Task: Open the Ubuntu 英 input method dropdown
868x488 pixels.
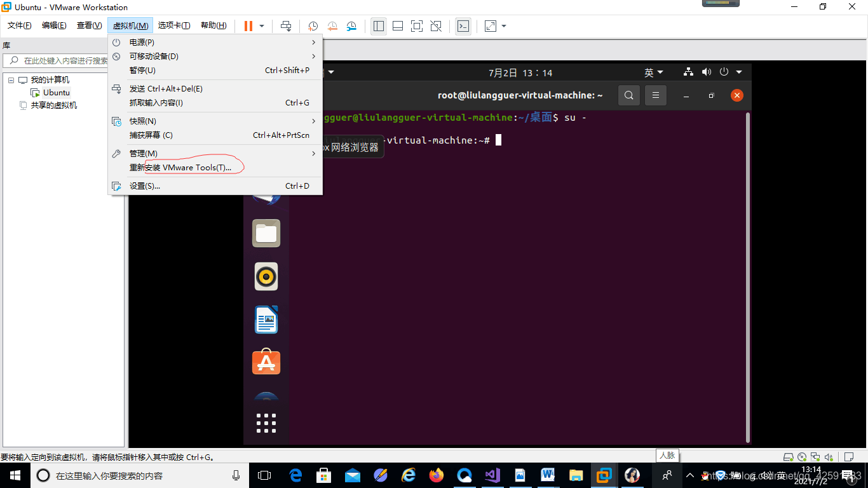Action: pos(654,72)
